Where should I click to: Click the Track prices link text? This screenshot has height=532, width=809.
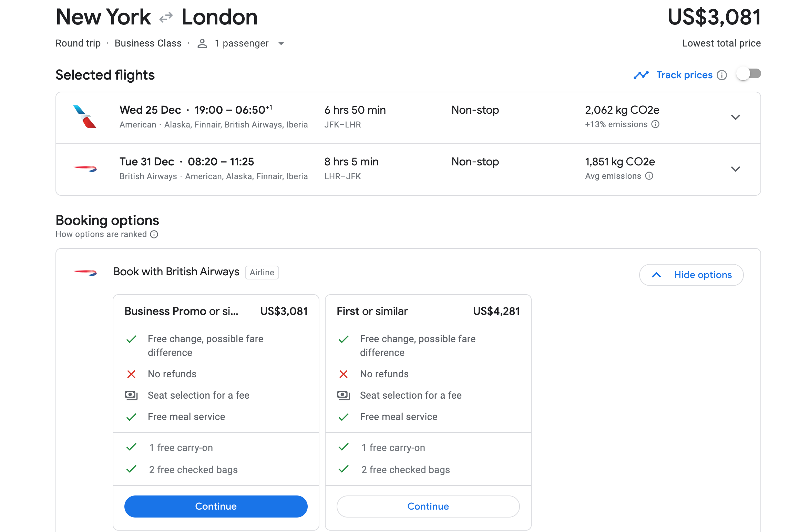coord(684,75)
